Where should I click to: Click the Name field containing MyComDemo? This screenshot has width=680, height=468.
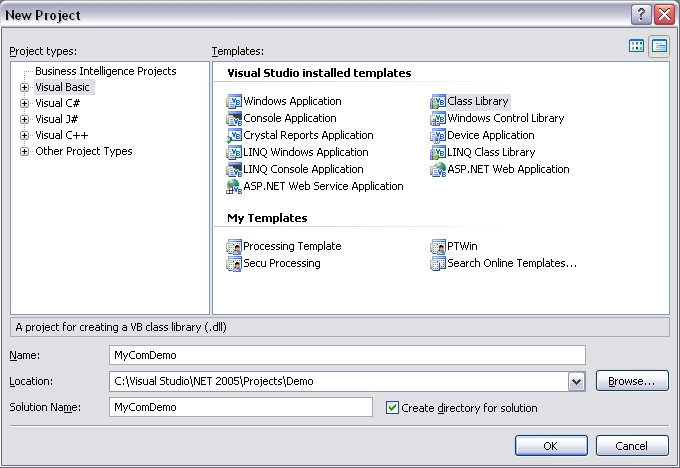pyautogui.click(x=347, y=355)
